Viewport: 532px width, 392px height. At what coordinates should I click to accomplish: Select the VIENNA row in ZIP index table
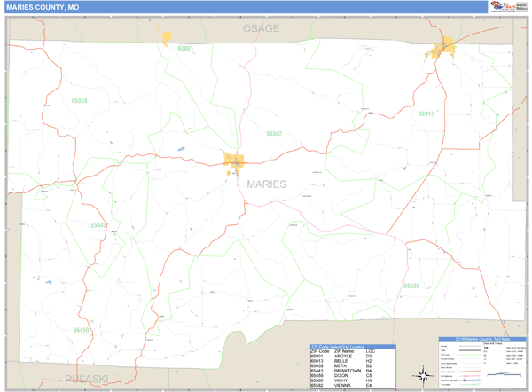(x=340, y=386)
